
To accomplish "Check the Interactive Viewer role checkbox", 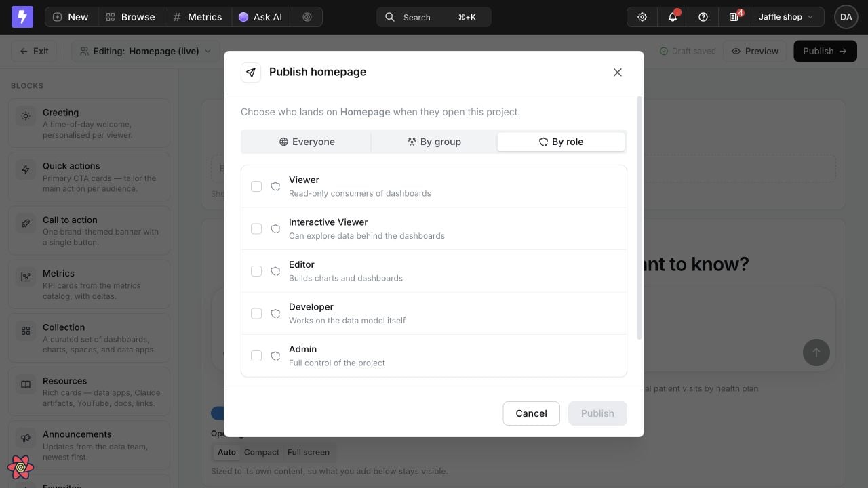I will click(x=256, y=228).
